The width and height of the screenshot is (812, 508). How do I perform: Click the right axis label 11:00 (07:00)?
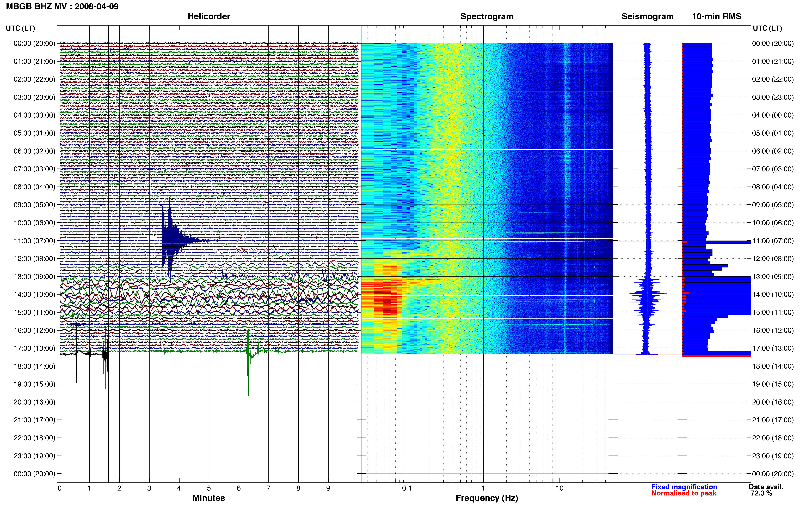click(773, 241)
